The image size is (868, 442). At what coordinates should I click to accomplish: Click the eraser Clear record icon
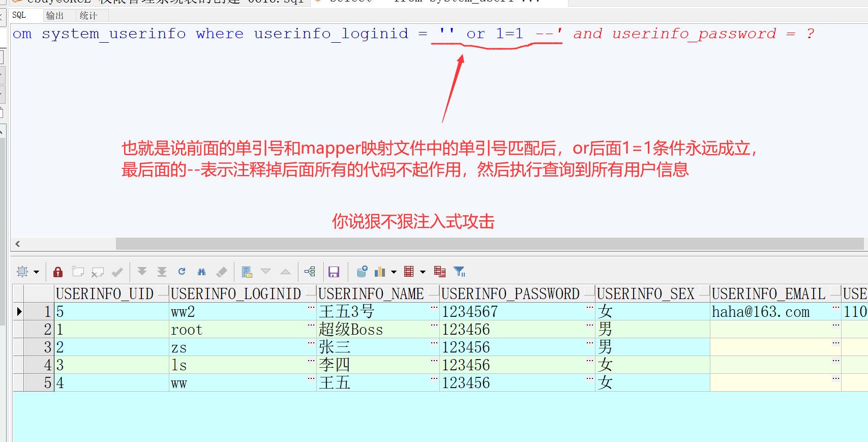pyautogui.click(x=221, y=272)
